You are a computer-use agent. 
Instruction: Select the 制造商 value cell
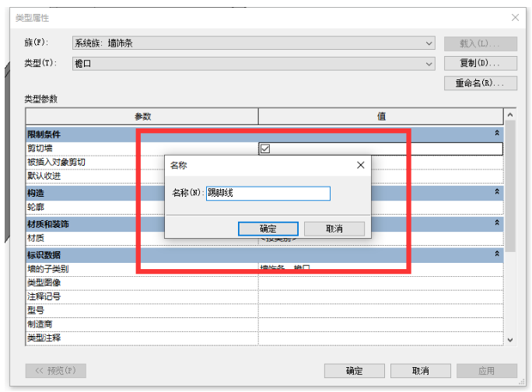[380, 324]
